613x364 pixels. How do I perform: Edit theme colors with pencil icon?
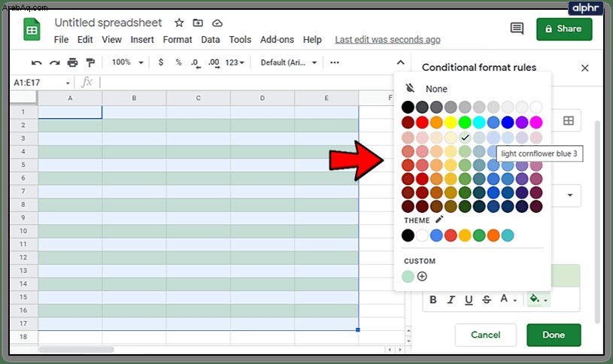(x=439, y=220)
